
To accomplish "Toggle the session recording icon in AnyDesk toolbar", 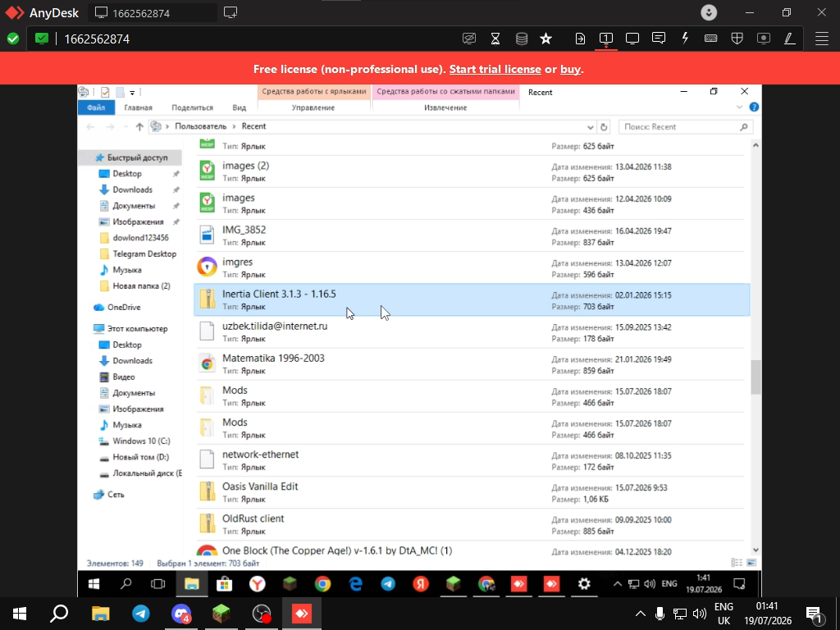I will click(764, 39).
